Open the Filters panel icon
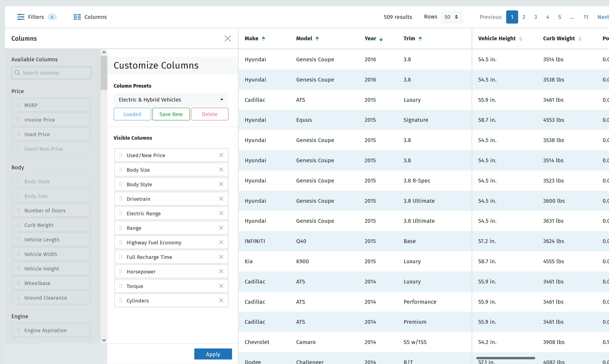The width and height of the screenshot is (609, 364). pyautogui.click(x=21, y=17)
